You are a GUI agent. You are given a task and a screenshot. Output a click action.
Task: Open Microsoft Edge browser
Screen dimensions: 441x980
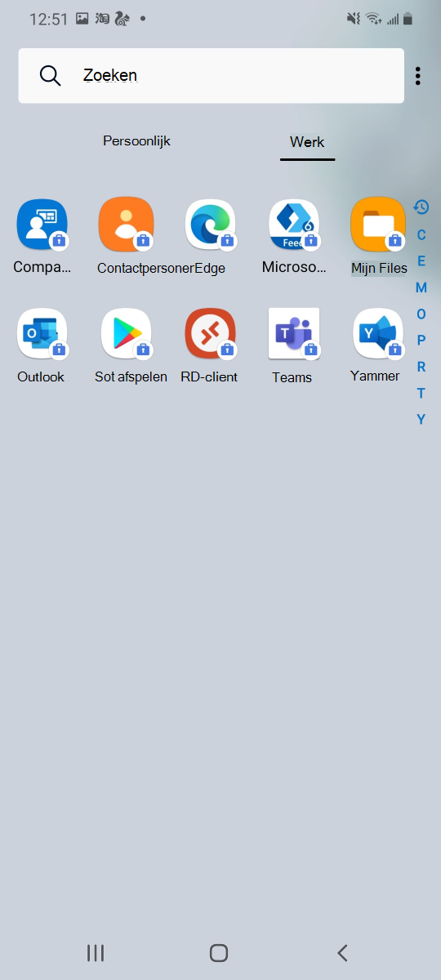tap(211, 224)
